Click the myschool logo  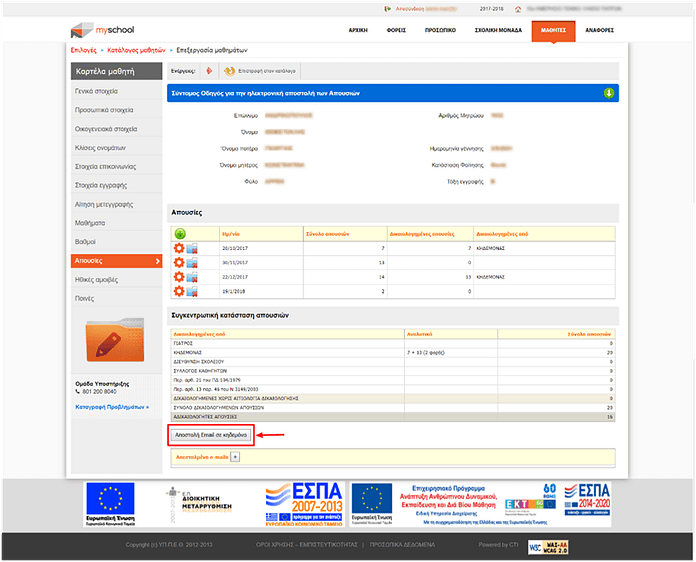(x=100, y=29)
